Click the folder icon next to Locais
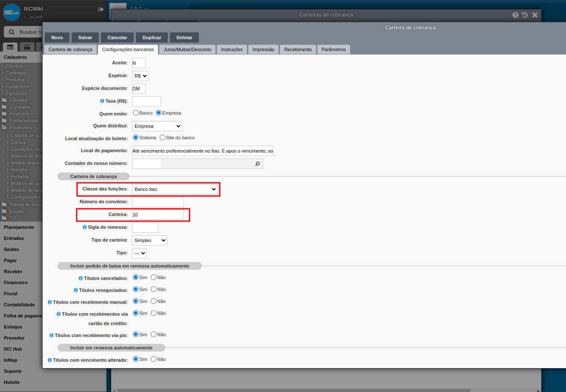566x392 pixels. (4, 211)
